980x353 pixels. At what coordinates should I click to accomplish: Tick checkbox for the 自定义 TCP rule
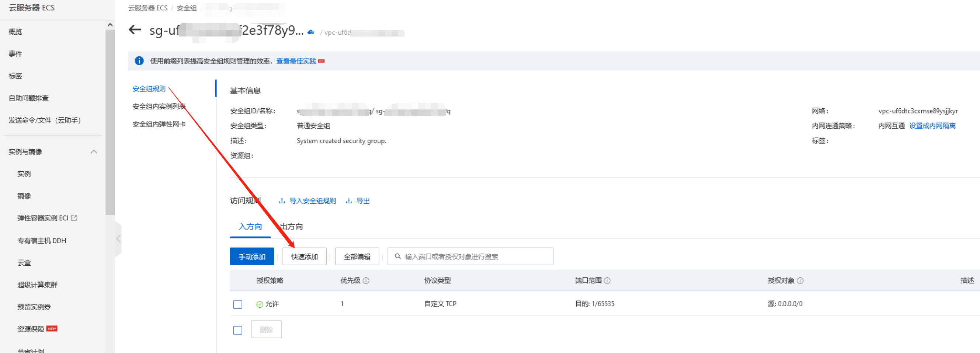[x=238, y=304]
